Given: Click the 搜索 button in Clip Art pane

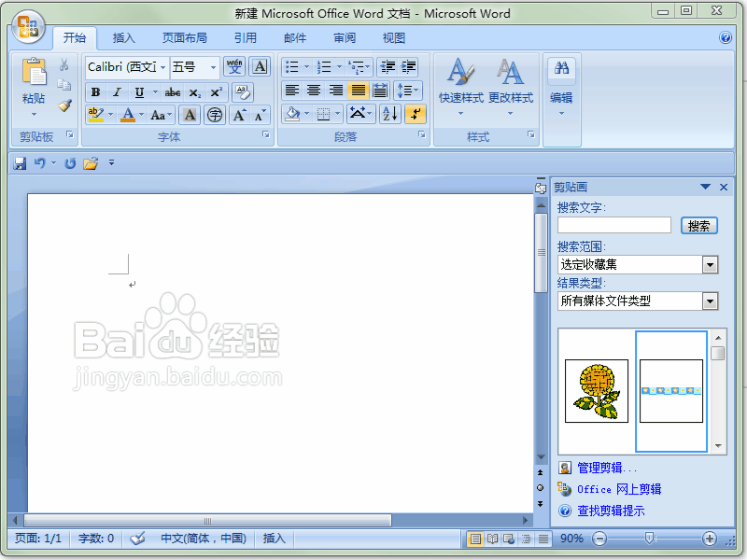Looking at the screenshot, I should [698, 225].
